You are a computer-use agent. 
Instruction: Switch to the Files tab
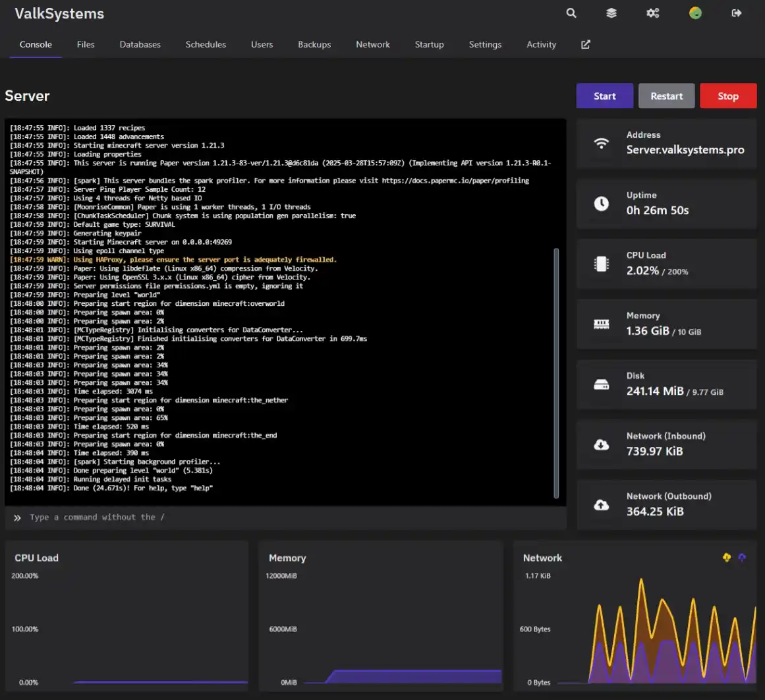pos(86,44)
